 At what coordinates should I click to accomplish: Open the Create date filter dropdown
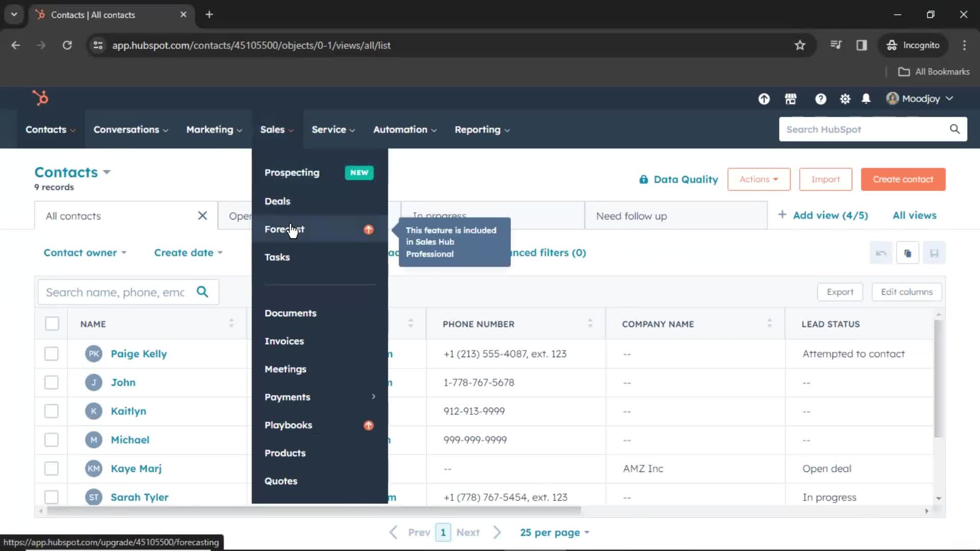click(188, 253)
